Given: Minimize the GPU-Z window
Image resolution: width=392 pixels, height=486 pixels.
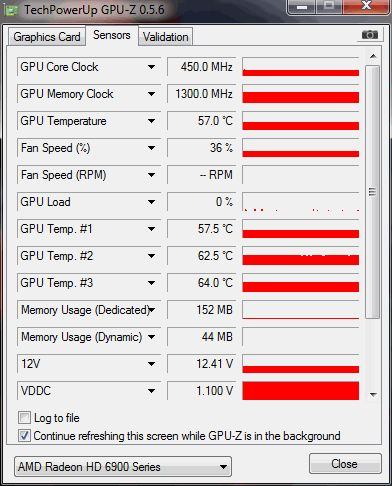Looking at the screenshot, I should (302, 7).
